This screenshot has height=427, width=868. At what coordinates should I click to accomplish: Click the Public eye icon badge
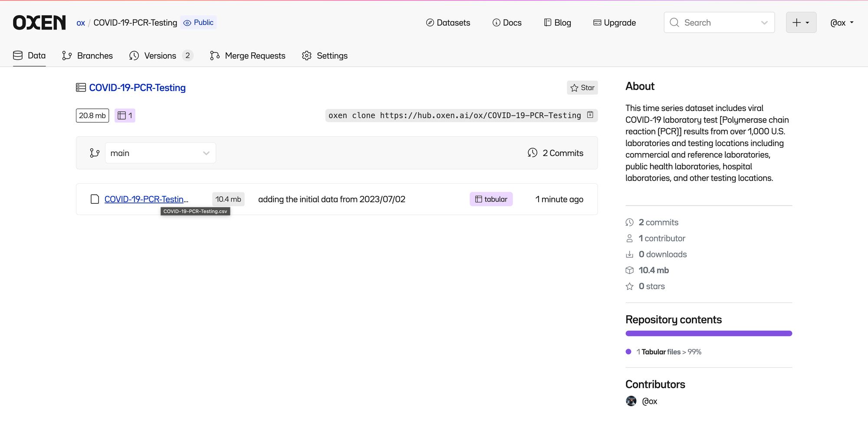click(x=198, y=23)
